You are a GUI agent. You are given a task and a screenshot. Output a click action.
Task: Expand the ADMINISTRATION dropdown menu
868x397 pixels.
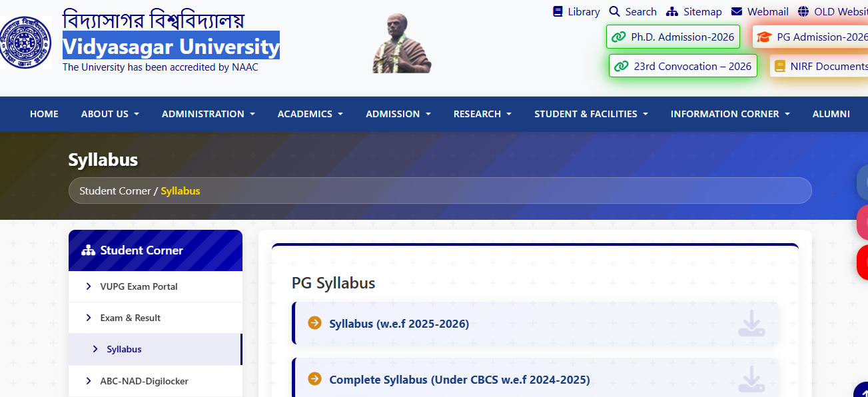click(x=209, y=114)
